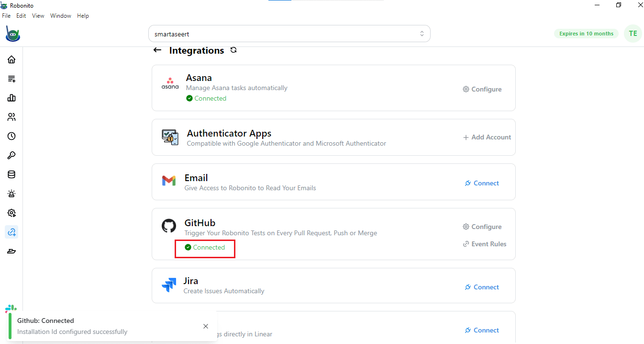Click the Jira logo
The image size is (644, 344).
pos(169,285)
